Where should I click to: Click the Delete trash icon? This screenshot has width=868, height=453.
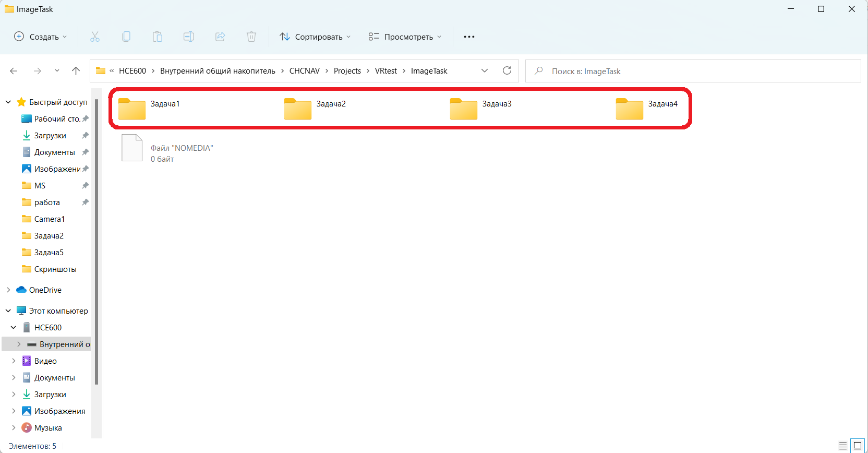coord(251,37)
